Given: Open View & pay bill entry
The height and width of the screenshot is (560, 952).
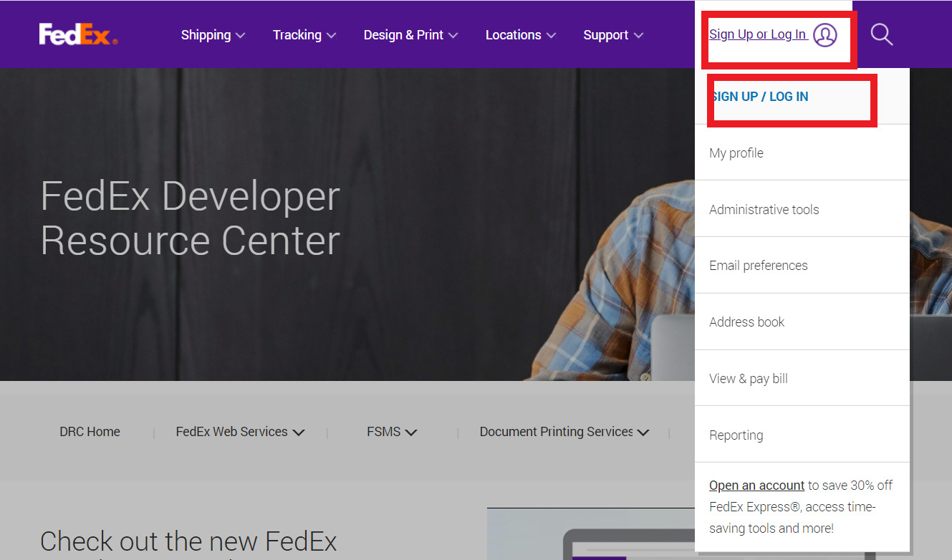Looking at the screenshot, I should [802, 378].
